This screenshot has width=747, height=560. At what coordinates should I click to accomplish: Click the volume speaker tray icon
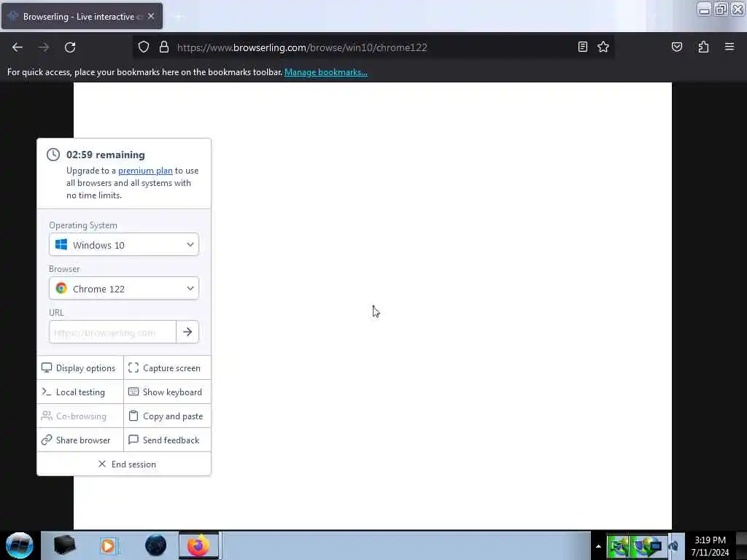tap(673, 546)
